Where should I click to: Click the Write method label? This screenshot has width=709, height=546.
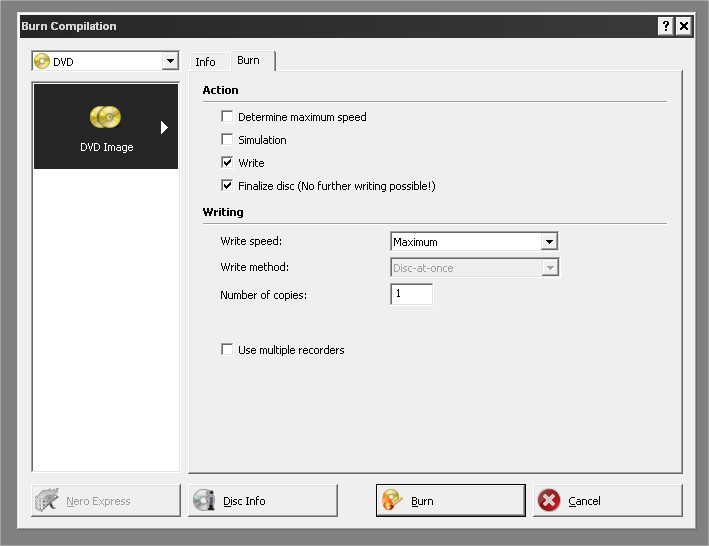(255, 267)
